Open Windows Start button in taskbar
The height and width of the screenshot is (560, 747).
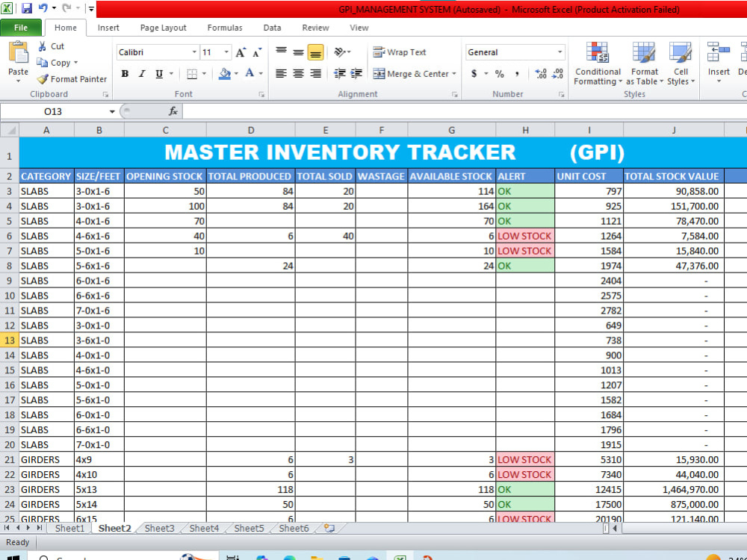click(x=13, y=557)
